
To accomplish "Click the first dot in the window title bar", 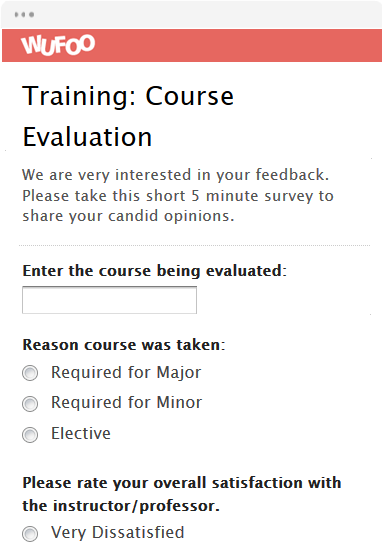I will 16,14.
